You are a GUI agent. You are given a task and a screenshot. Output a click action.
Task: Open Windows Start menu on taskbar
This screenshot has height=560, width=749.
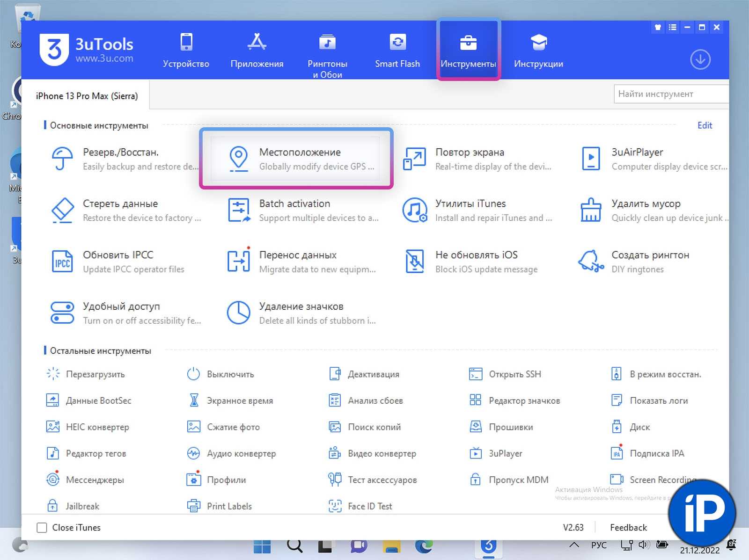[262, 545]
